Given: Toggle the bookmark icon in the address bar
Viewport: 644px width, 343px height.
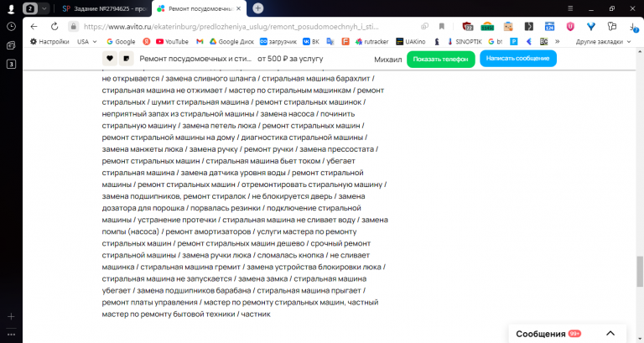Looking at the screenshot, I should coord(442,26).
